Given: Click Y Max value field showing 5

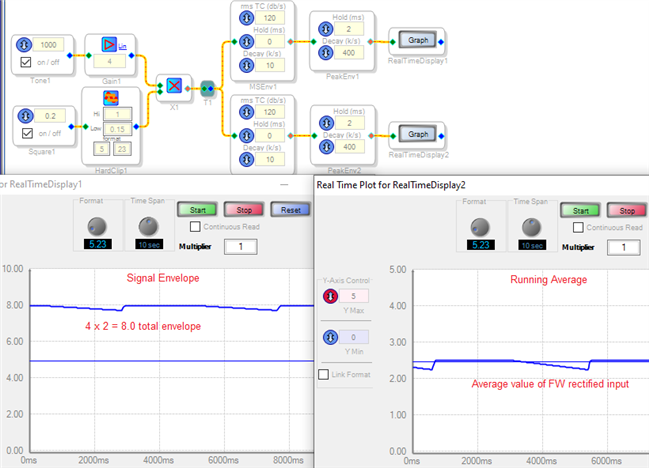Looking at the screenshot, I should (353, 296).
